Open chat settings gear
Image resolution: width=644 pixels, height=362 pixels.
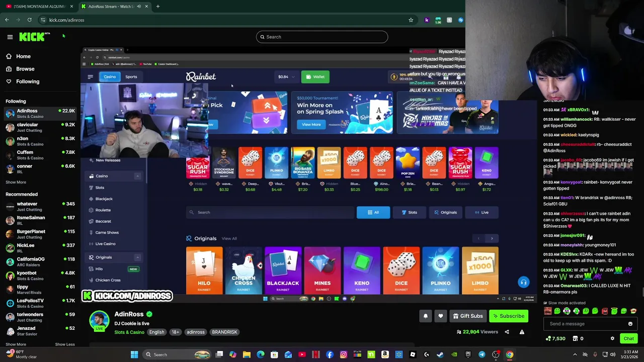612,339
